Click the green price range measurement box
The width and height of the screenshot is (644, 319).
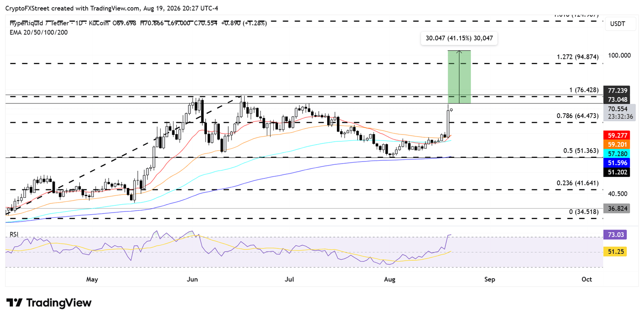coord(459,77)
